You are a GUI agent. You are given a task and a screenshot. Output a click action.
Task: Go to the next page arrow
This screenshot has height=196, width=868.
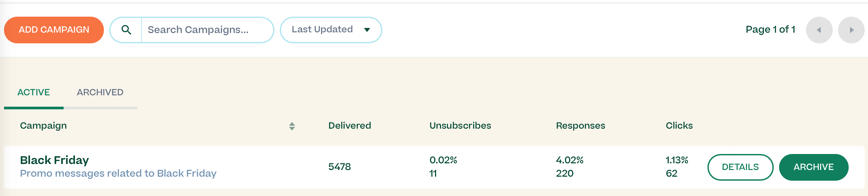pos(851,30)
